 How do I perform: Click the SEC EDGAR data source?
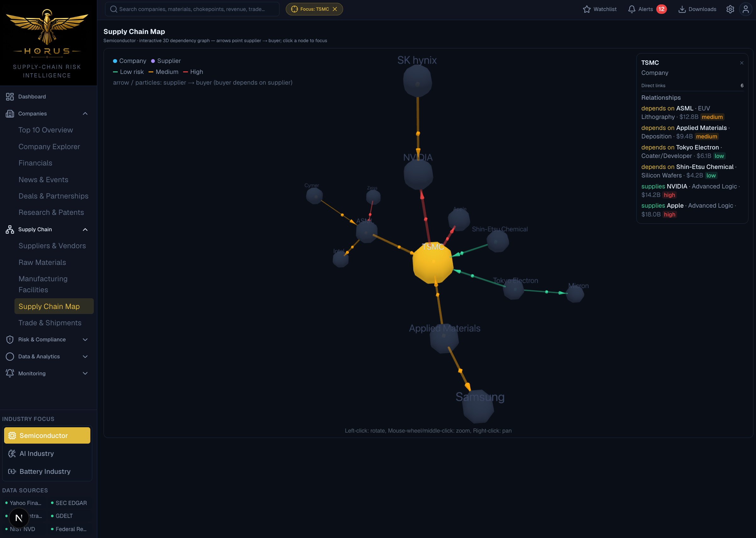pyautogui.click(x=69, y=503)
